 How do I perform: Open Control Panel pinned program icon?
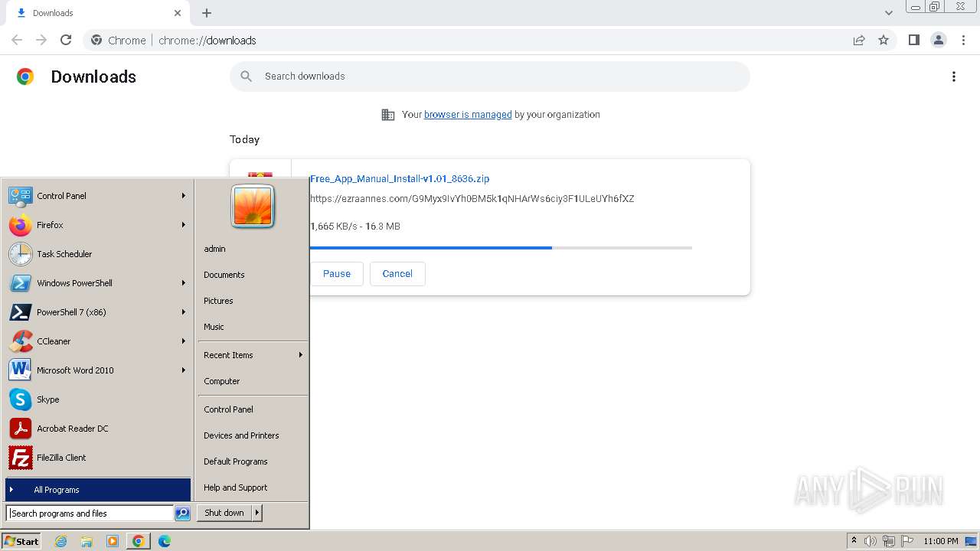pos(20,196)
